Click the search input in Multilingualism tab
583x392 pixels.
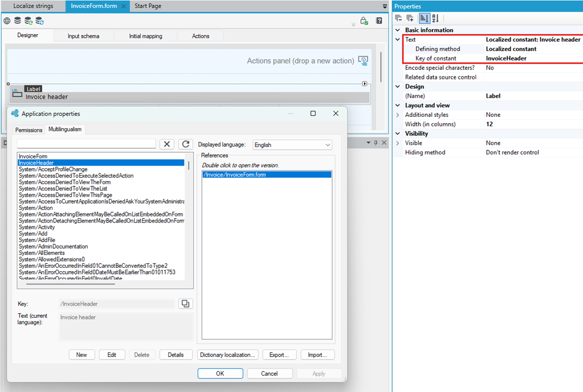[86, 144]
